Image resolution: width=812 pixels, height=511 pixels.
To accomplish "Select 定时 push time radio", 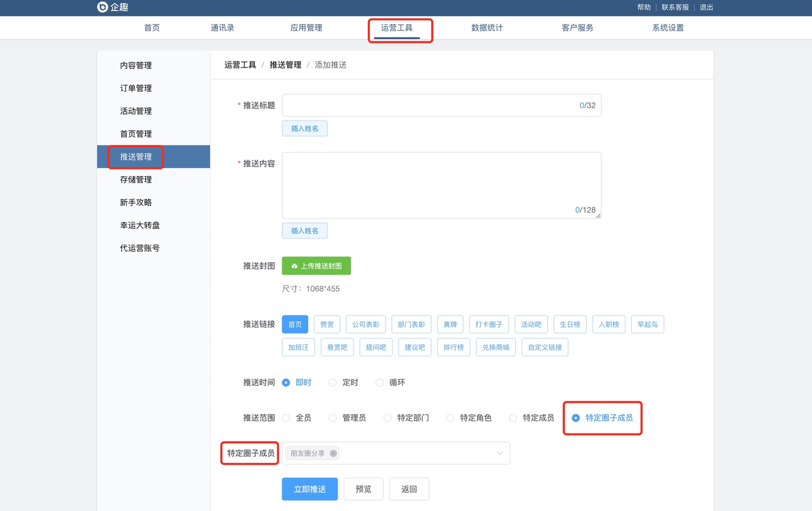I will coord(332,382).
